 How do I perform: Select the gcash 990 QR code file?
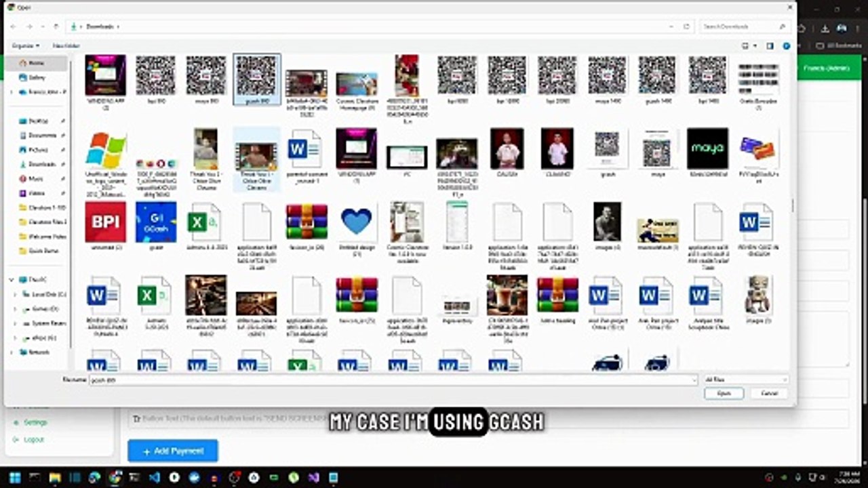(x=256, y=79)
